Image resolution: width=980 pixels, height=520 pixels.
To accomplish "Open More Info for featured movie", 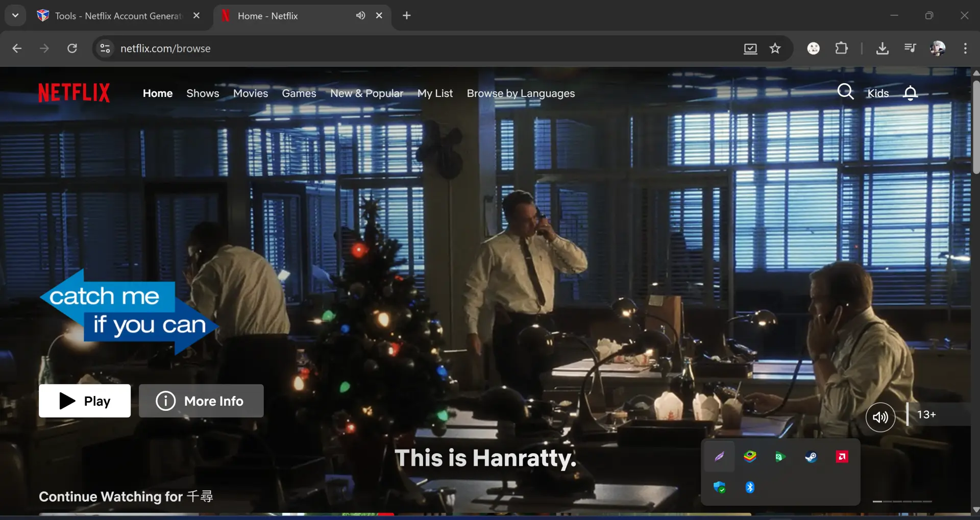I will (x=201, y=401).
